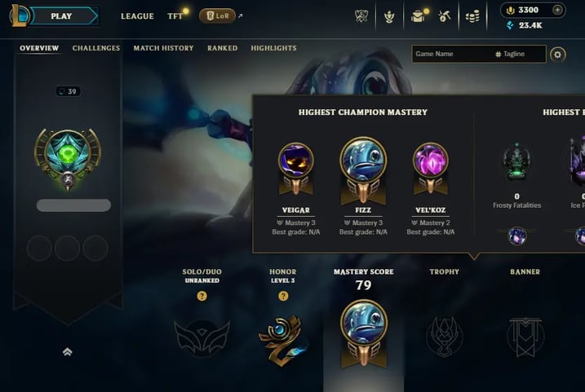Open the Loot chest icon

[419, 16]
